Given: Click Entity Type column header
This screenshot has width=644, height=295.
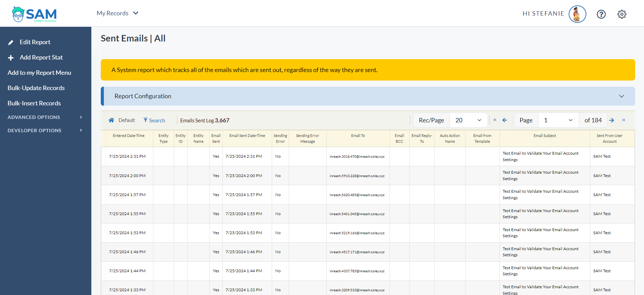Looking at the screenshot, I should pyautogui.click(x=163, y=138).
